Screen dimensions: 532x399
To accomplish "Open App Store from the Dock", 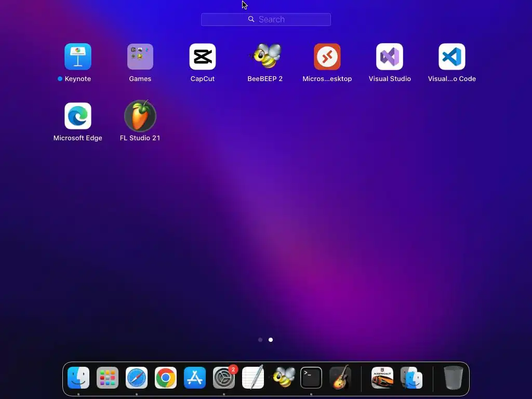I will pos(195,378).
